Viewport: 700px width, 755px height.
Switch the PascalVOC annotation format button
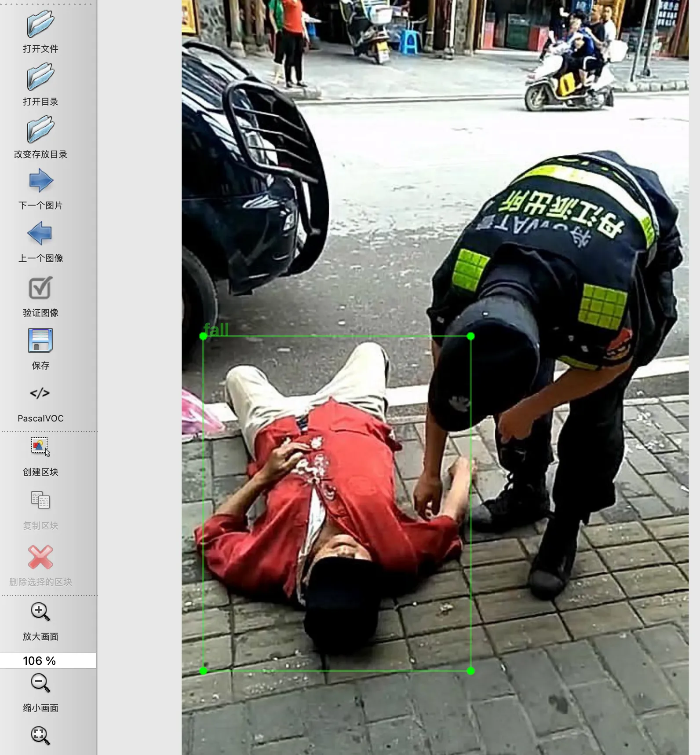(40, 393)
